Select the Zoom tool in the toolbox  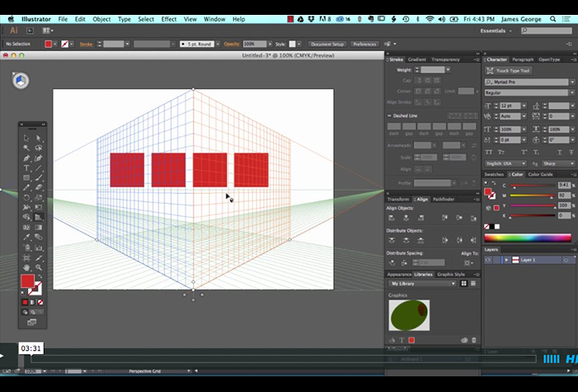[x=38, y=267]
